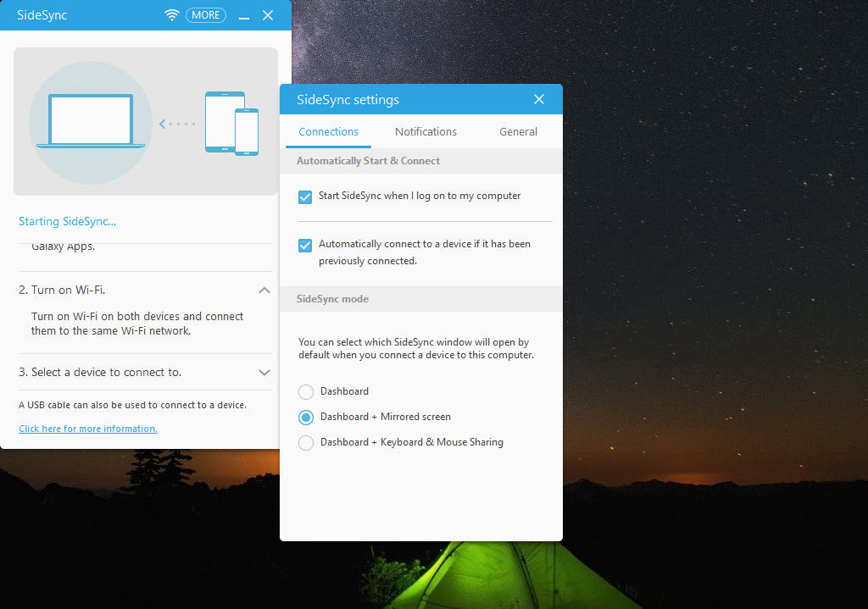Click the '2. Turn on Wi-Fi.' heading

click(x=62, y=290)
